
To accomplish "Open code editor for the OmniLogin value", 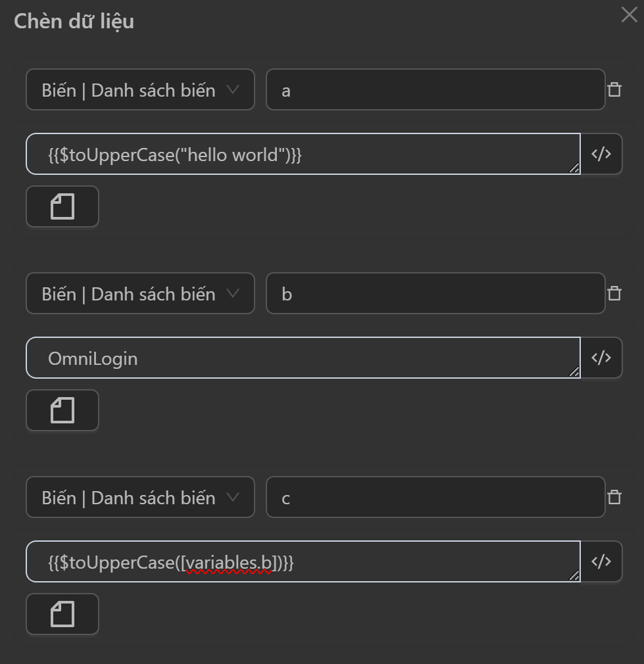I will [601, 358].
